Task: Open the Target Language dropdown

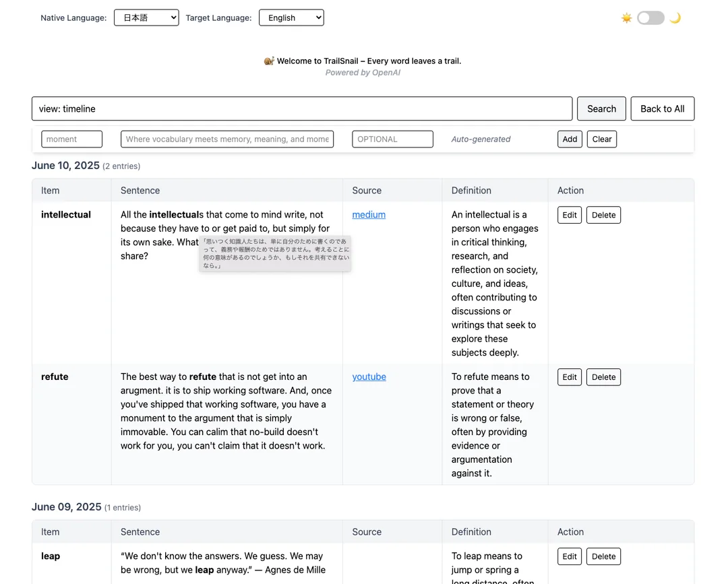Action: coord(291,18)
